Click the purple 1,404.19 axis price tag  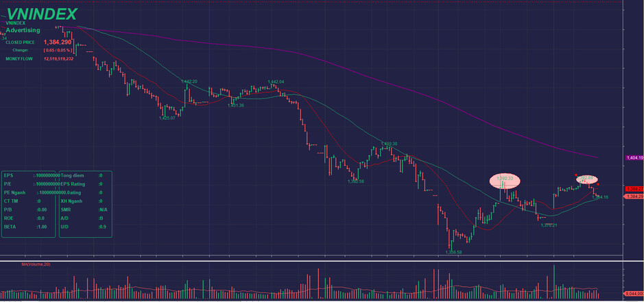(634, 158)
